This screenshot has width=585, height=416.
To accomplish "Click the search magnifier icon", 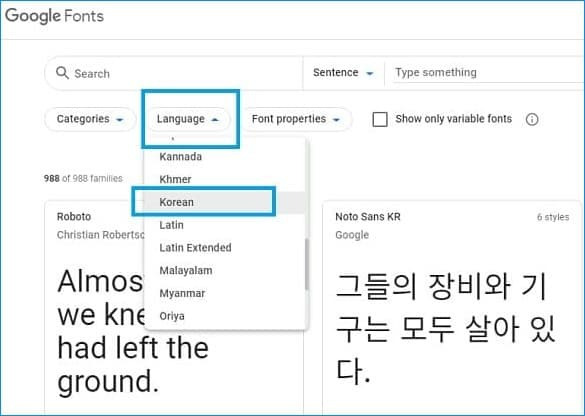I will [x=62, y=73].
